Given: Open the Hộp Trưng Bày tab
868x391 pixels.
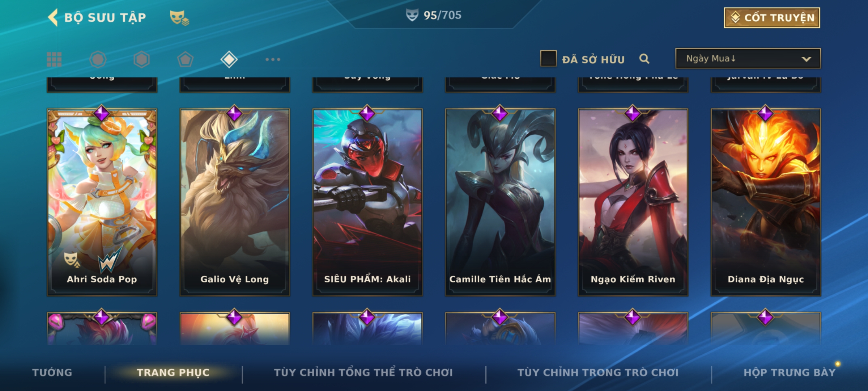Looking at the screenshot, I should pyautogui.click(x=790, y=373).
